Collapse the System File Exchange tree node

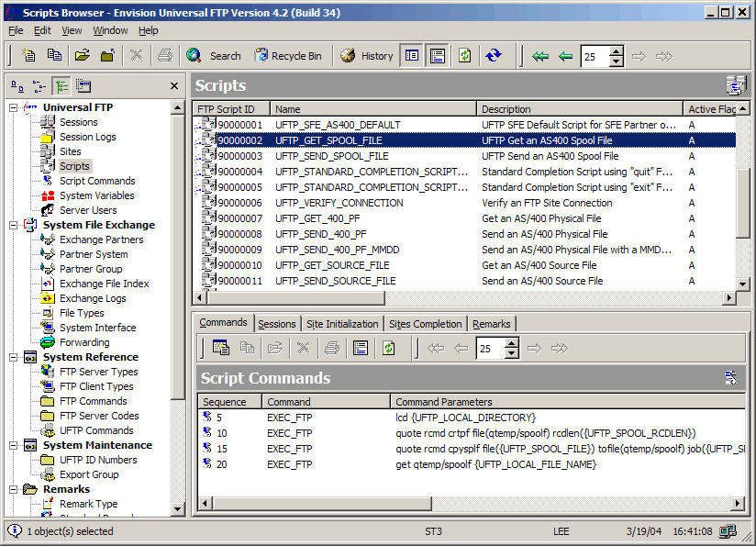click(14, 225)
